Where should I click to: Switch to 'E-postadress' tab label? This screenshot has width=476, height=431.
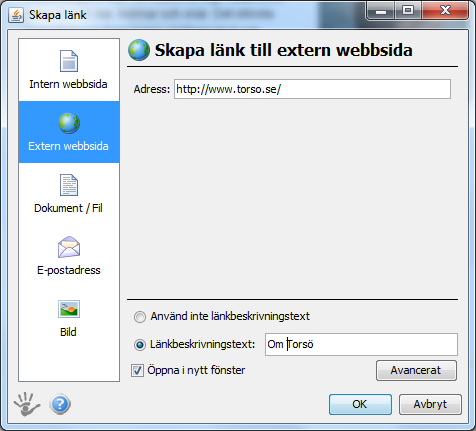pyautogui.click(x=69, y=270)
